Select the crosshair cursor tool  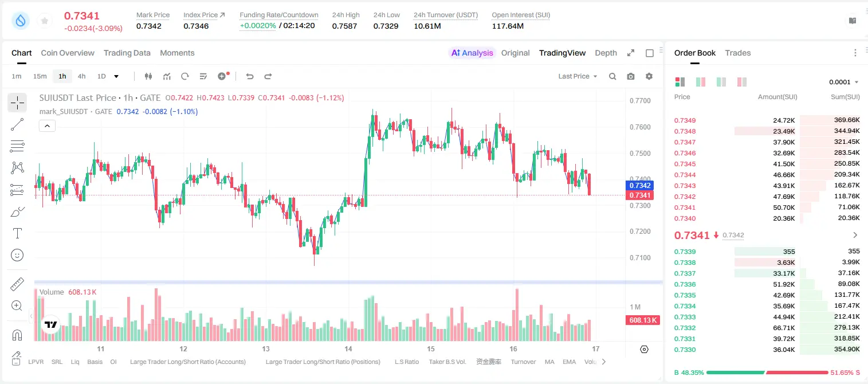[x=17, y=103]
